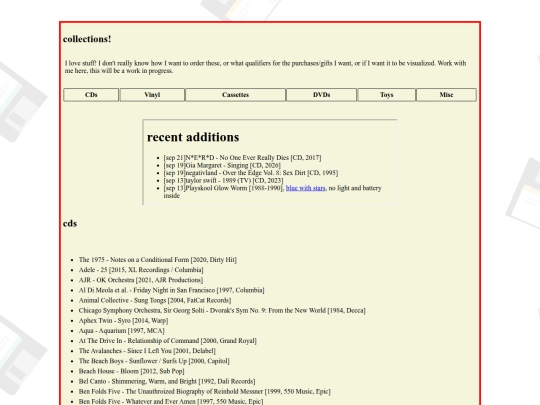Click At The Drive In - Relationship of Command
Screen dimensions: 540x405
(168, 341)
